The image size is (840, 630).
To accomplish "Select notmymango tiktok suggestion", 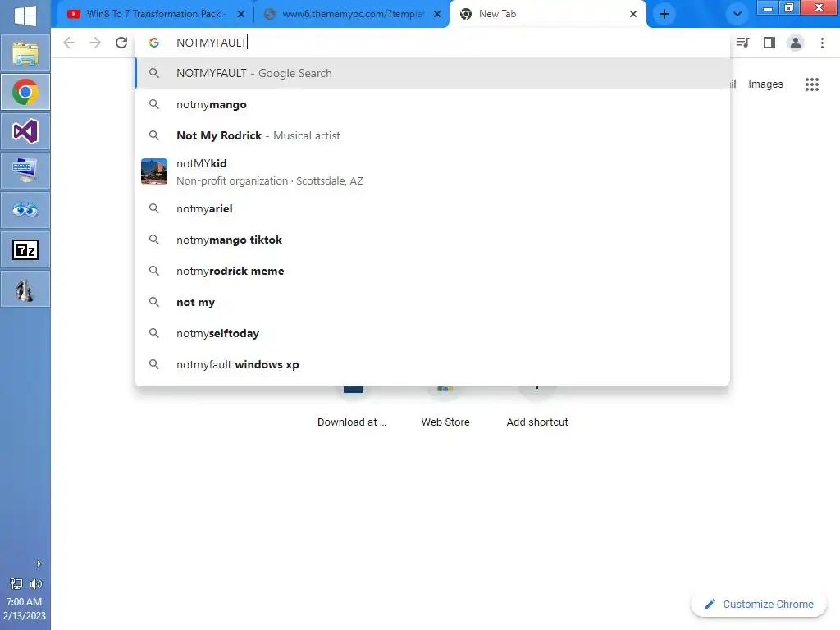I will (431, 240).
